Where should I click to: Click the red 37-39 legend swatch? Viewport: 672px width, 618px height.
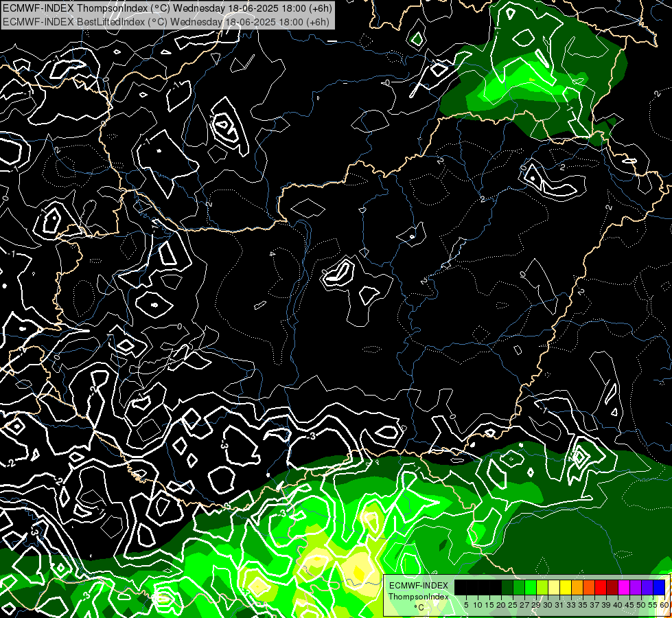click(x=601, y=587)
